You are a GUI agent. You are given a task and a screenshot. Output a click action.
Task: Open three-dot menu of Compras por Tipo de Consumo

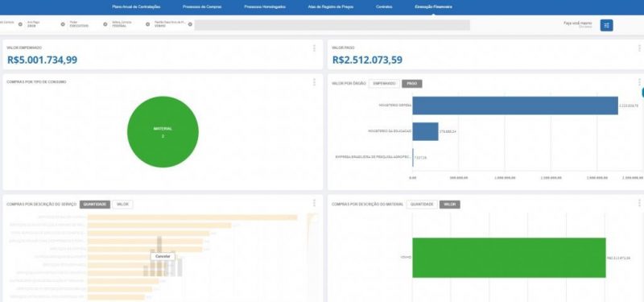point(314,82)
